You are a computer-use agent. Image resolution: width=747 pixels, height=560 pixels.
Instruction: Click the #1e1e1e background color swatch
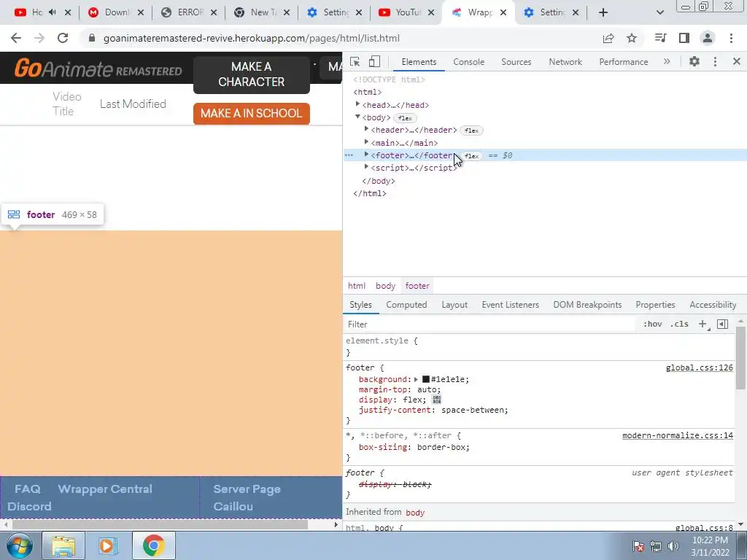click(426, 379)
